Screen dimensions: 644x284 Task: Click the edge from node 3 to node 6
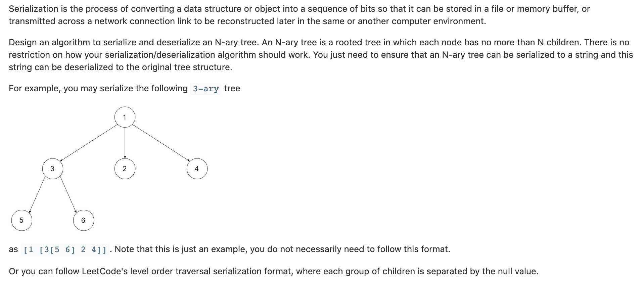click(x=68, y=194)
